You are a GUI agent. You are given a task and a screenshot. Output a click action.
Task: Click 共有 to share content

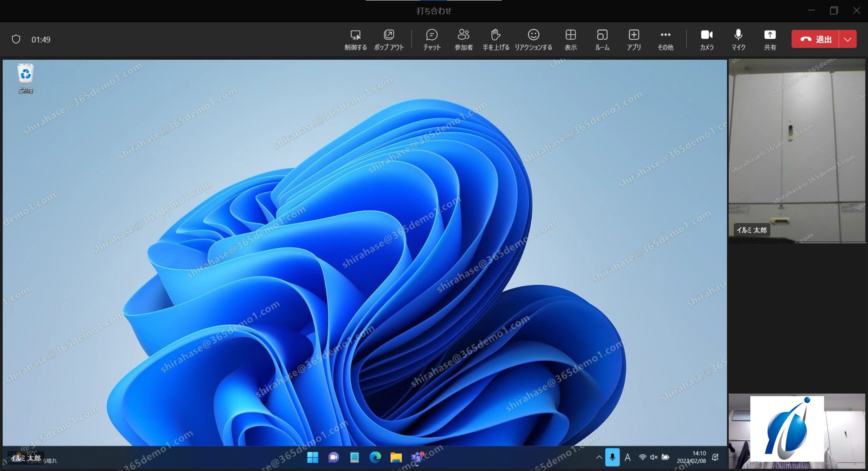770,40
